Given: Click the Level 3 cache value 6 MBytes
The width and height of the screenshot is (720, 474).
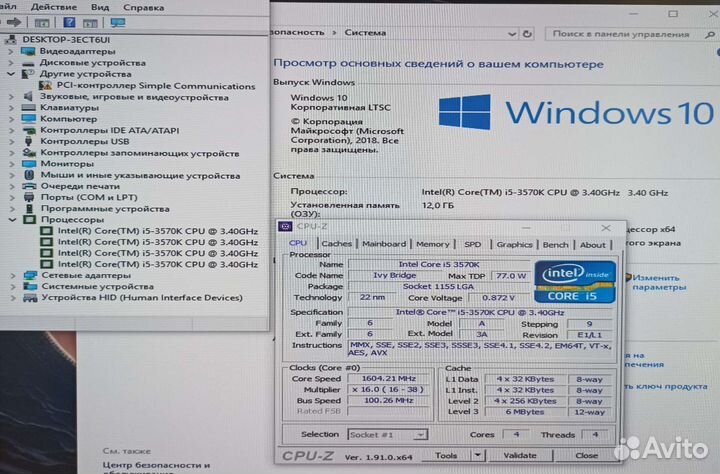Looking at the screenshot, I should [x=525, y=412].
